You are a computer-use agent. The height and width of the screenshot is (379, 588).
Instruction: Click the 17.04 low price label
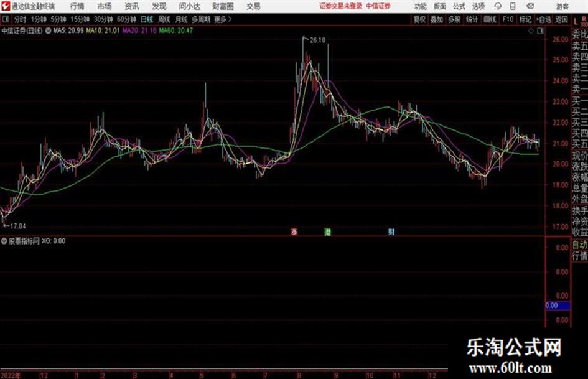tap(17, 226)
